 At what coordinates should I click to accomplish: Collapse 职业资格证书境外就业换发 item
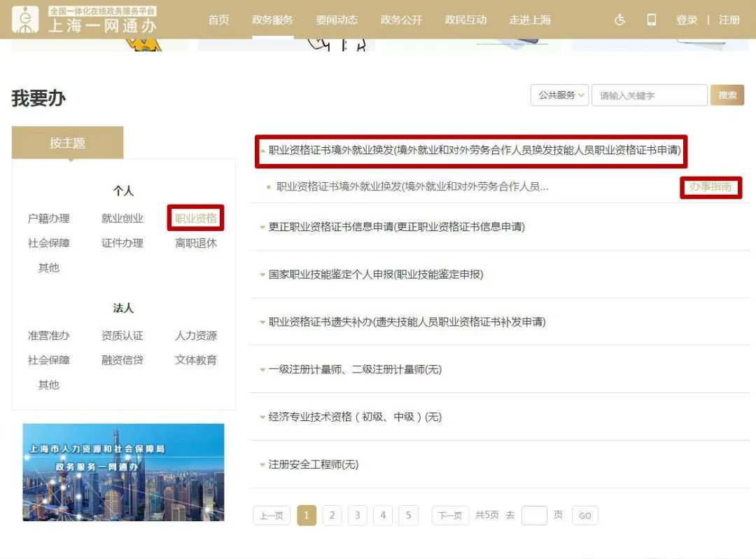468,151
